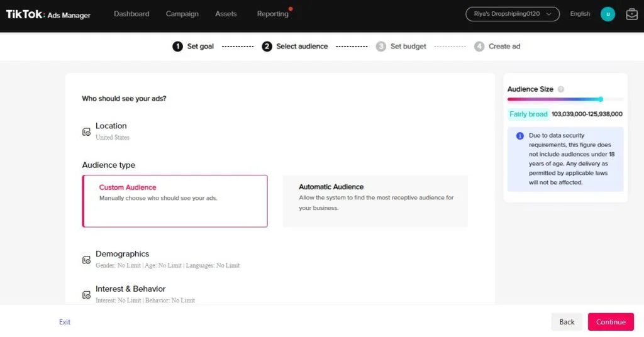Click the Audience Size help icon
644x337 pixels.
coord(561,89)
